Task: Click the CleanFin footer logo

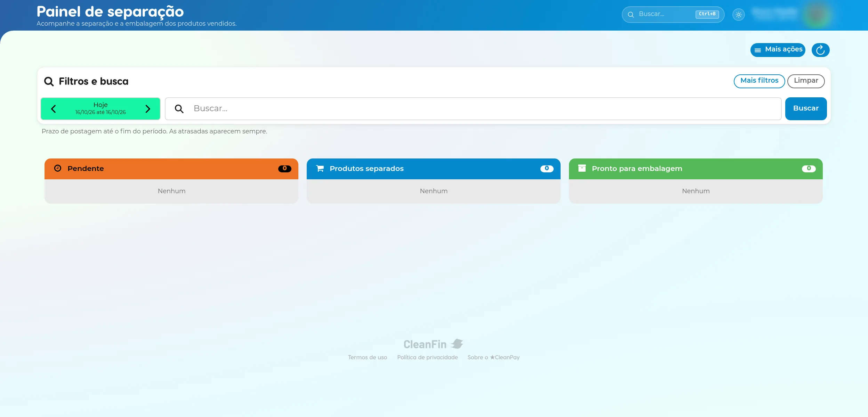Action: click(x=433, y=344)
